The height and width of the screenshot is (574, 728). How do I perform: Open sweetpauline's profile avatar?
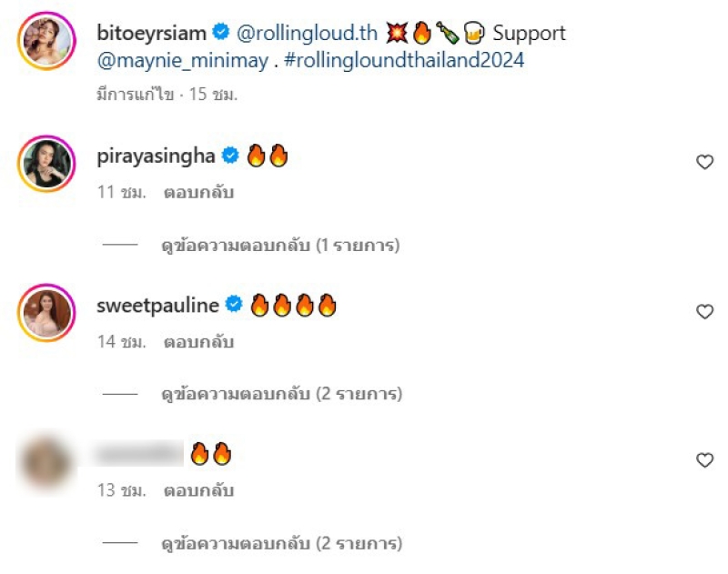coord(46,313)
